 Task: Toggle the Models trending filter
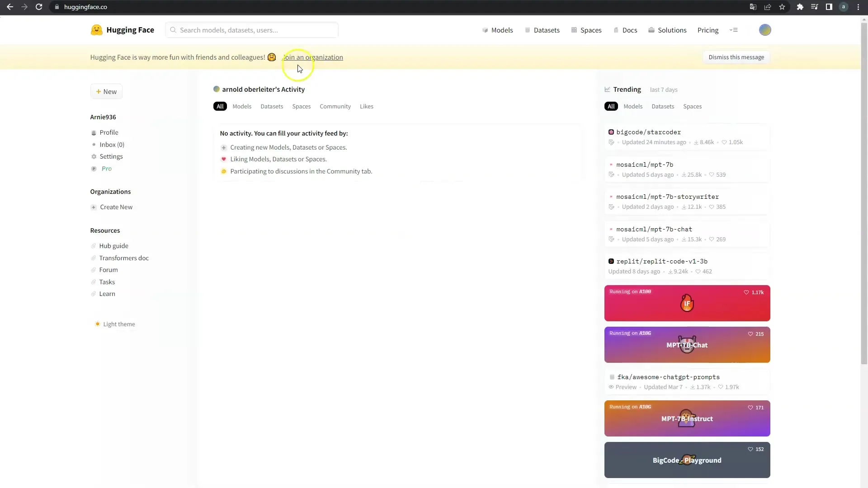coord(633,106)
